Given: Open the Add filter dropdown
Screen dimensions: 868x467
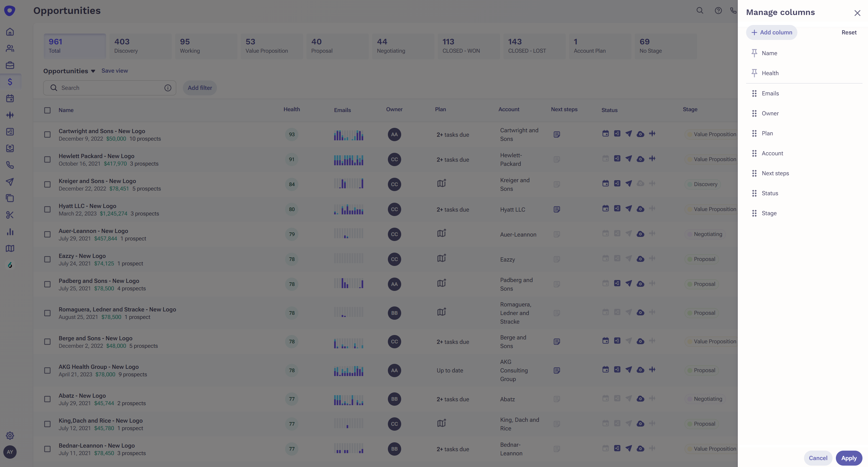Looking at the screenshot, I should pos(199,88).
